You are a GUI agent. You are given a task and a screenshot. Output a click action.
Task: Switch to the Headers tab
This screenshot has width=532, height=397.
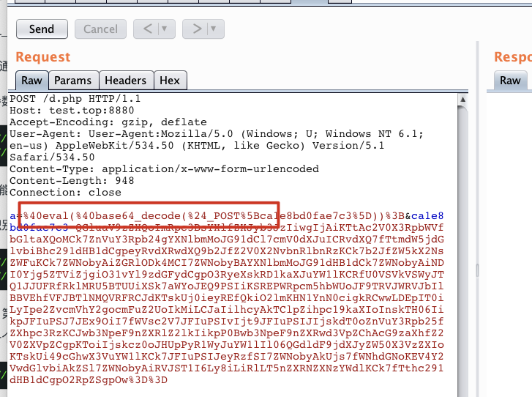coord(126,81)
